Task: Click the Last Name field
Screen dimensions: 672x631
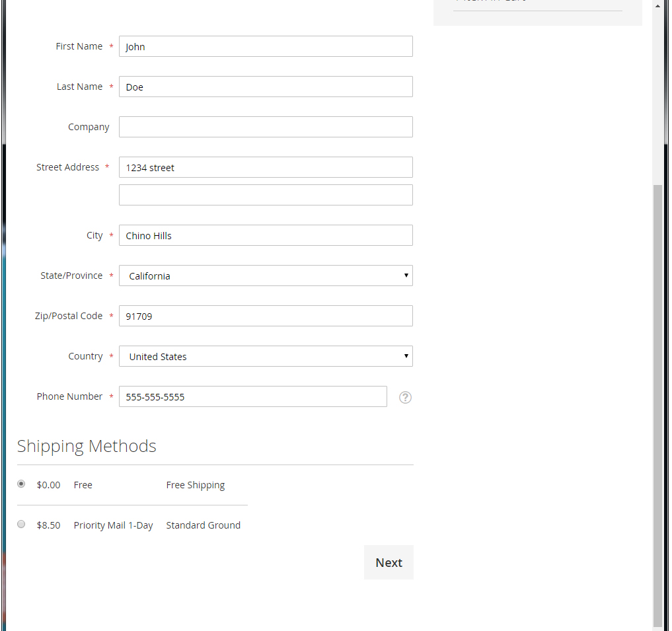Action: point(264,87)
